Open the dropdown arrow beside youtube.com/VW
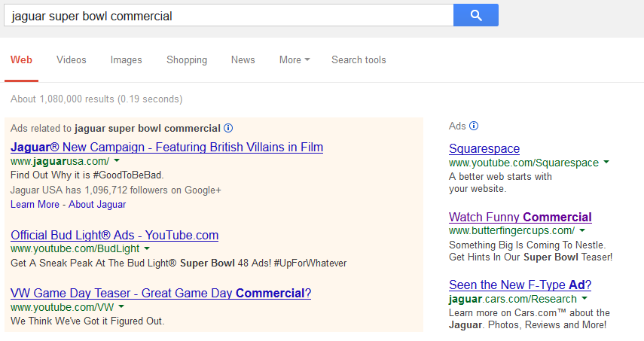The width and height of the screenshot is (644, 341). click(x=121, y=306)
